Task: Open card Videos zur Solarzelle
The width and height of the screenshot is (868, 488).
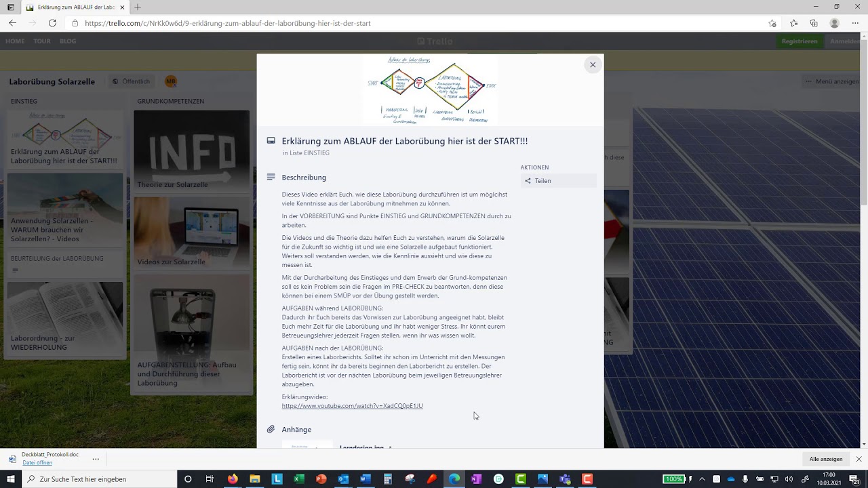Action: pyautogui.click(x=191, y=232)
